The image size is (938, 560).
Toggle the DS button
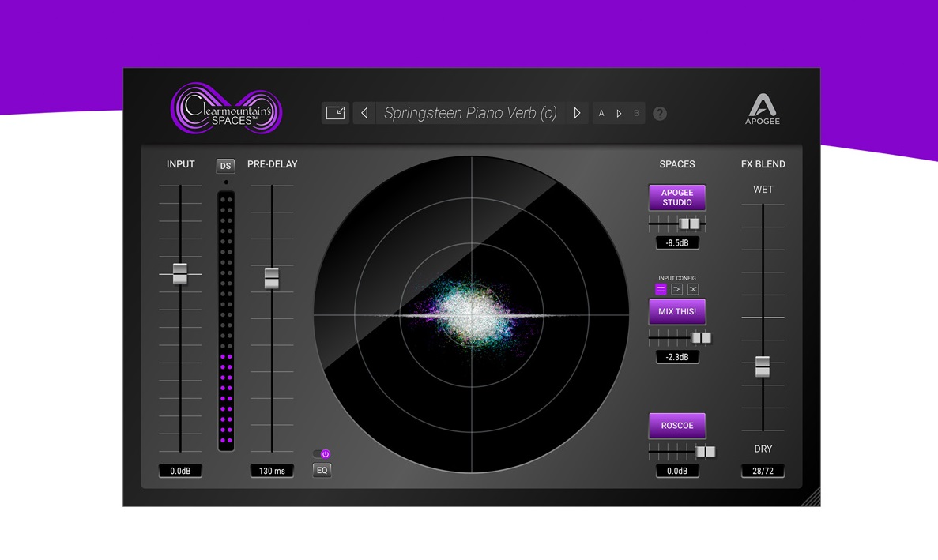click(x=225, y=166)
